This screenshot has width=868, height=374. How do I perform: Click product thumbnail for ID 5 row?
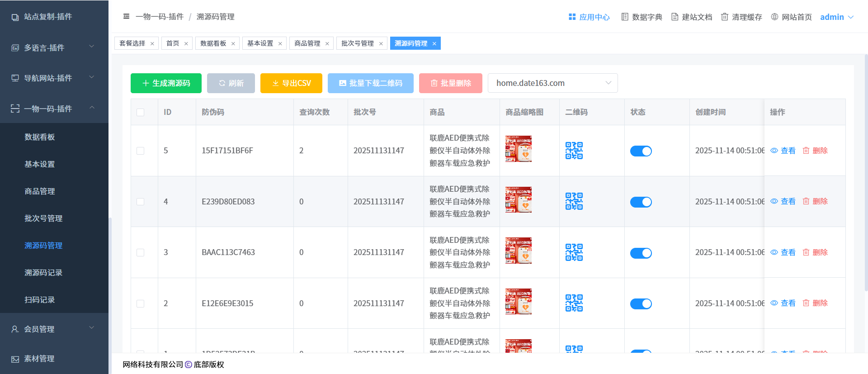518,149
